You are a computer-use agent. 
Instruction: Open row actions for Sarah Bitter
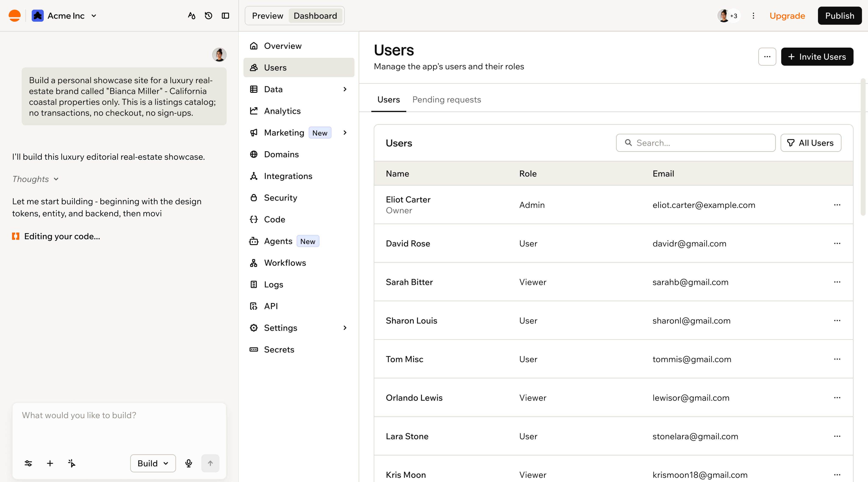837,282
